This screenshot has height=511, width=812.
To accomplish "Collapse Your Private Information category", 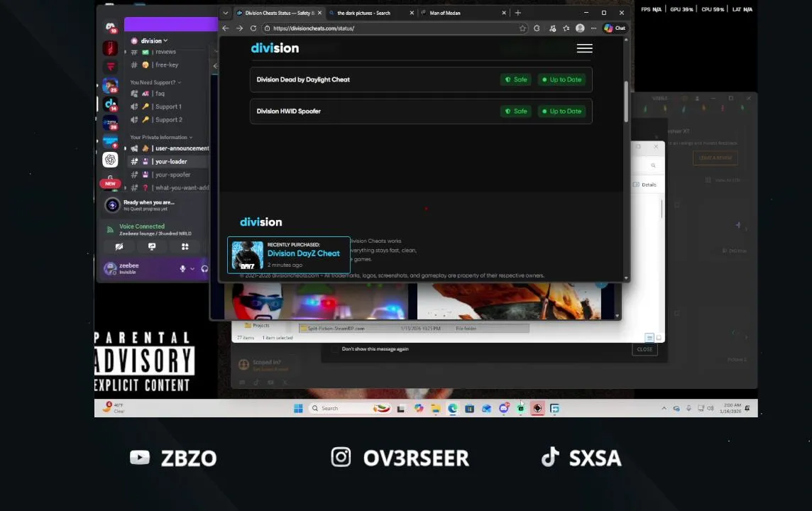I will [161, 137].
